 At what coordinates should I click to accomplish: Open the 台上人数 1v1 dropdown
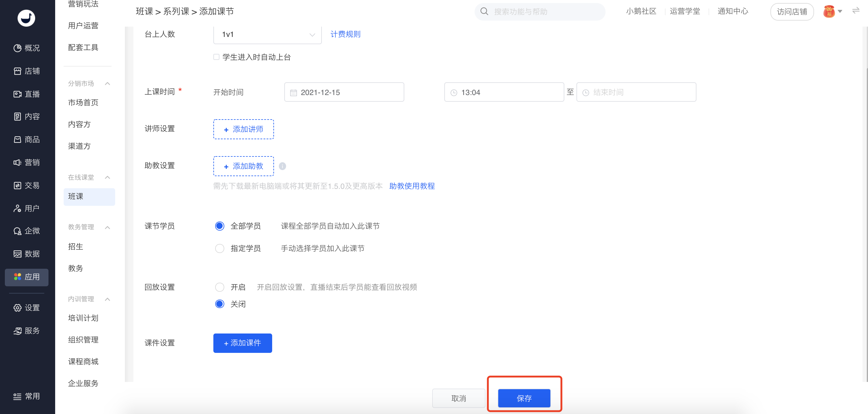coord(268,34)
